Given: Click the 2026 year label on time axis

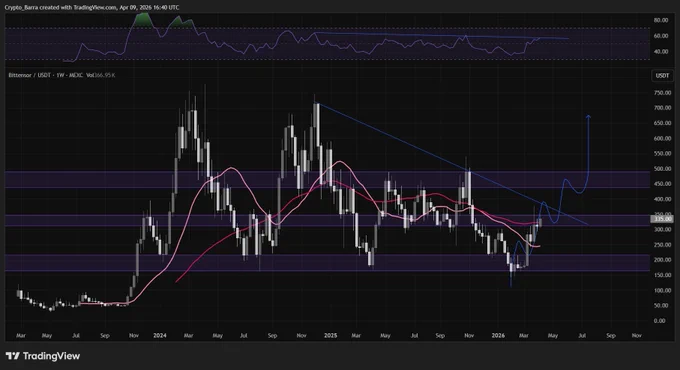Looking at the screenshot, I should click(498, 335).
